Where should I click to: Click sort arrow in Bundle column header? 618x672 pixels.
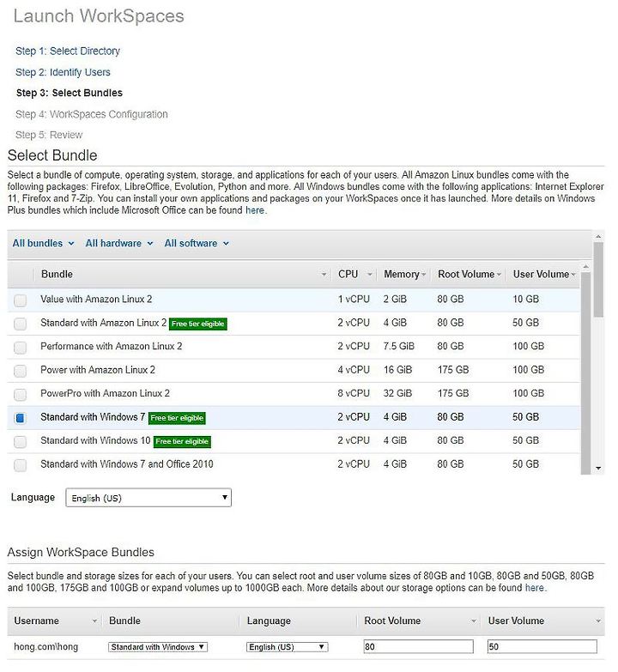tap(324, 275)
